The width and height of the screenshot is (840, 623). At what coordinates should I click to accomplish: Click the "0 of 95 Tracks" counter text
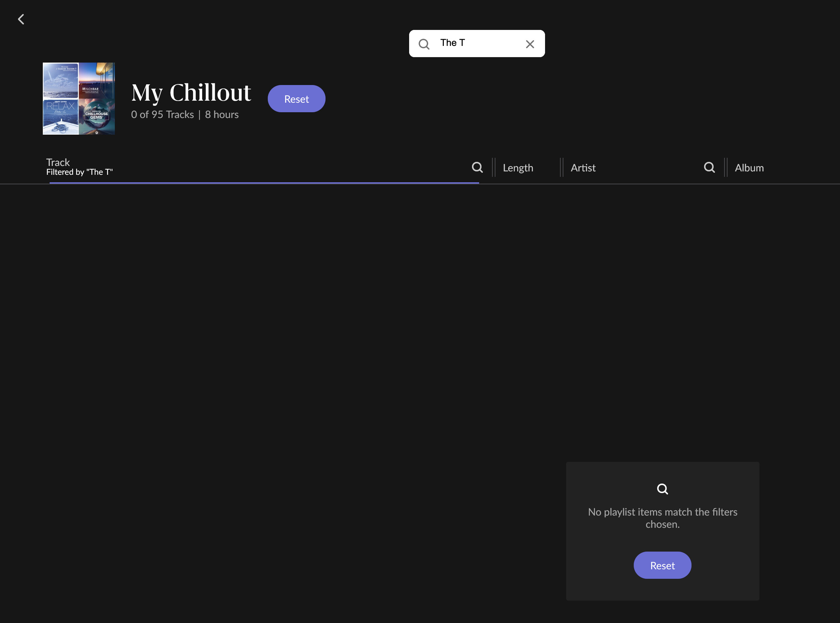[x=162, y=115]
